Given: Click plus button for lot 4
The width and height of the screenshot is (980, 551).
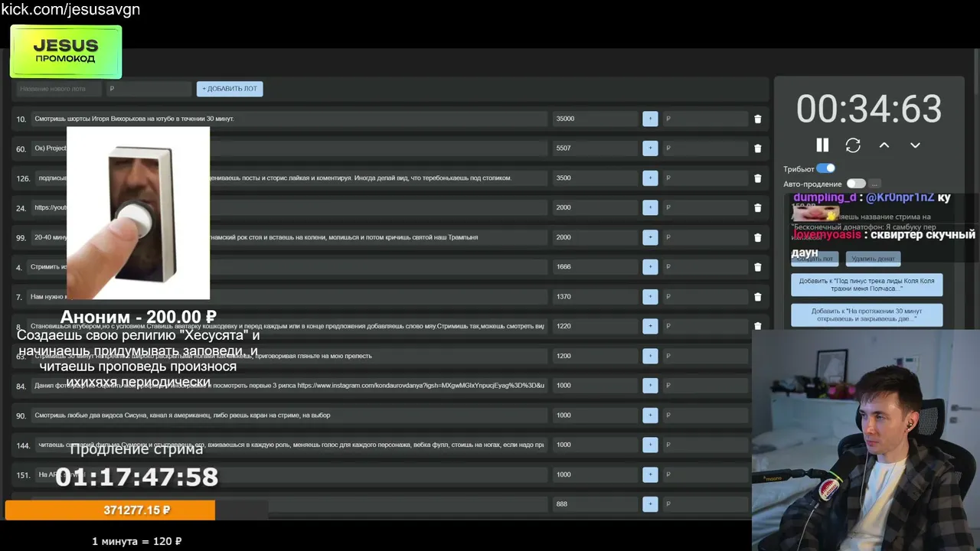Looking at the screenshot, I should (x=650, y=267).
